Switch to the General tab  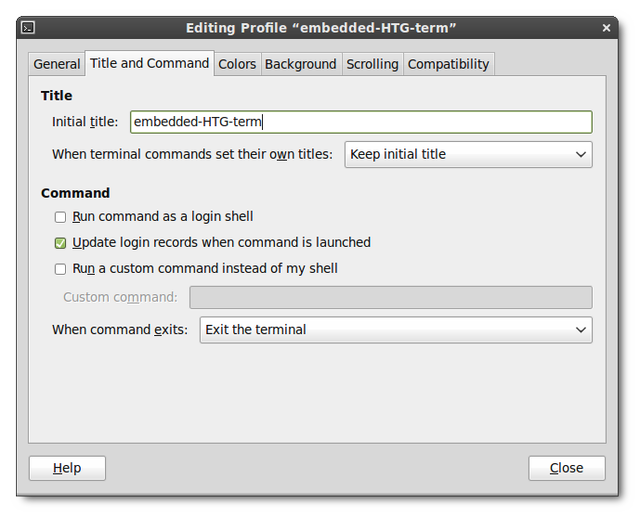[x=57, y=64]
